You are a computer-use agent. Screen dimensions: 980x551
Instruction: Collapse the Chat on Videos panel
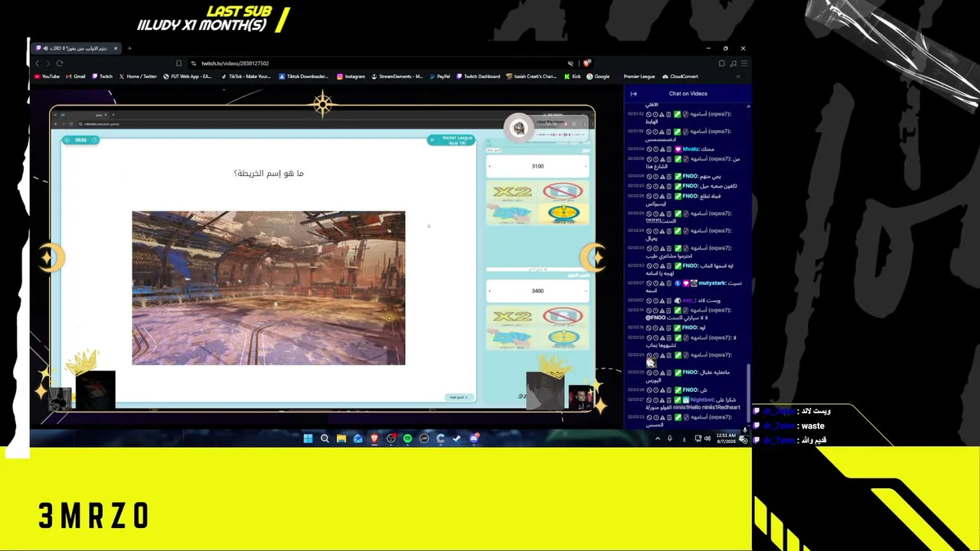click(633, 93)
